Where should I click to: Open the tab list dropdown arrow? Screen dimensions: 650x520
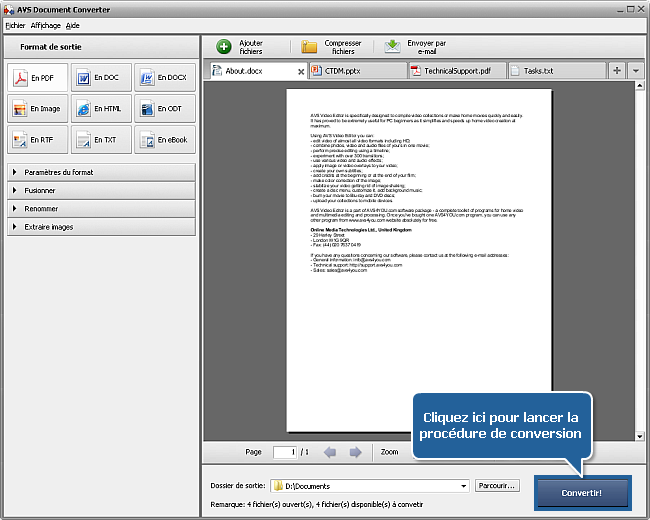635,70
